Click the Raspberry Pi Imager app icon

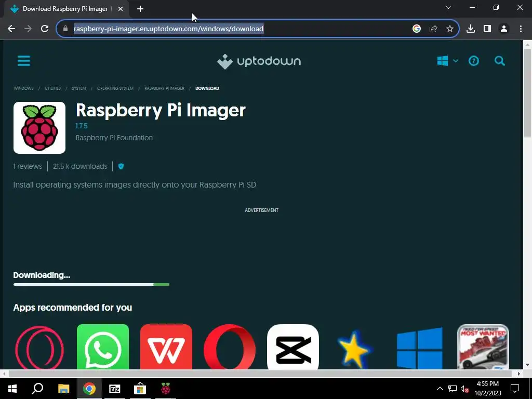tap(39, 128)
